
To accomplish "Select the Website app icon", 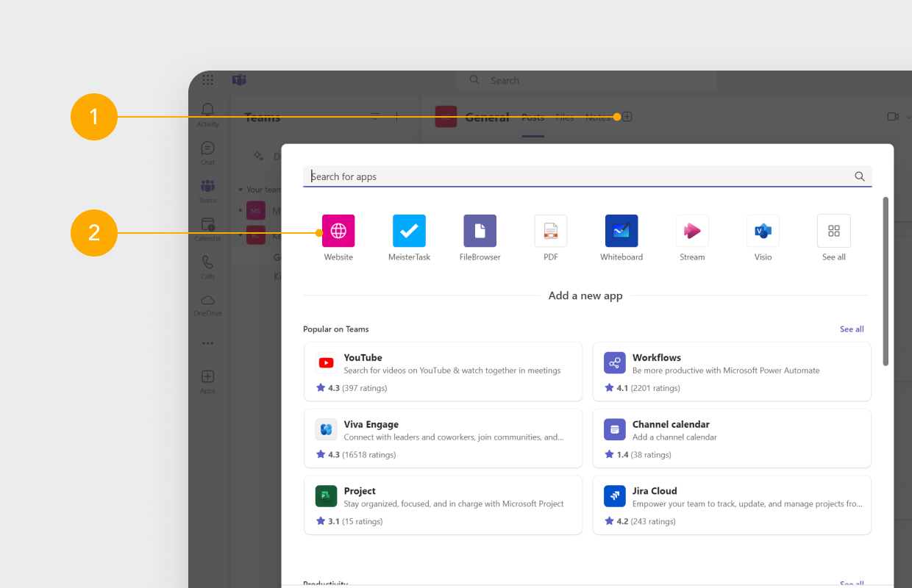I will click(338, 230).
